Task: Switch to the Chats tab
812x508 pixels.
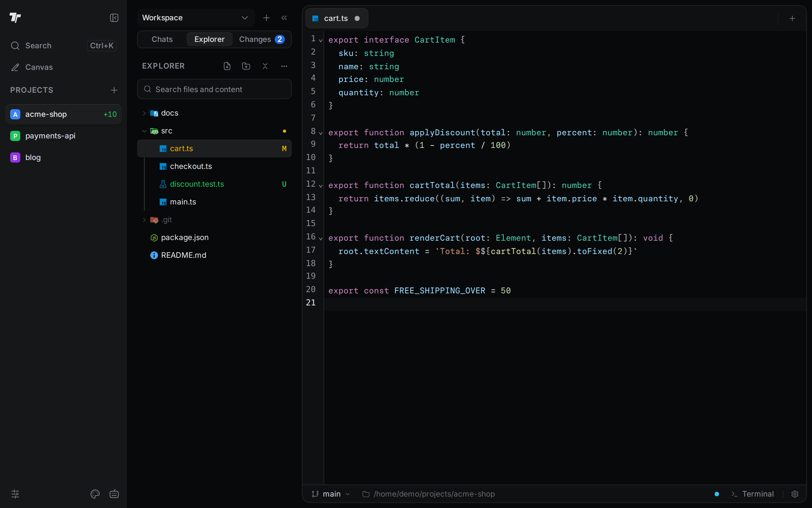Action: click(x=162, y=39)
